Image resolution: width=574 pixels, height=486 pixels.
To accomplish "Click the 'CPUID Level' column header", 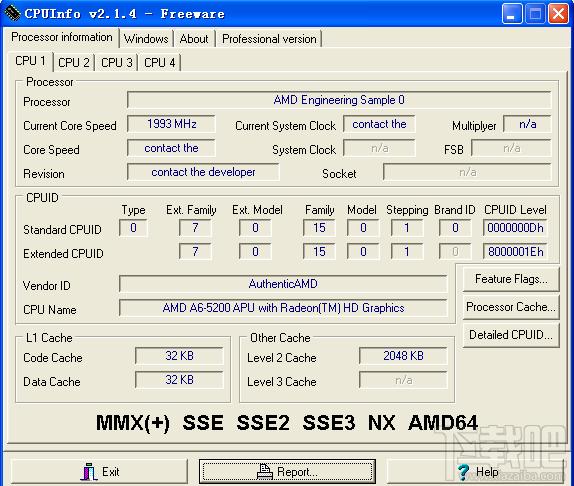I will pos(515,210).
